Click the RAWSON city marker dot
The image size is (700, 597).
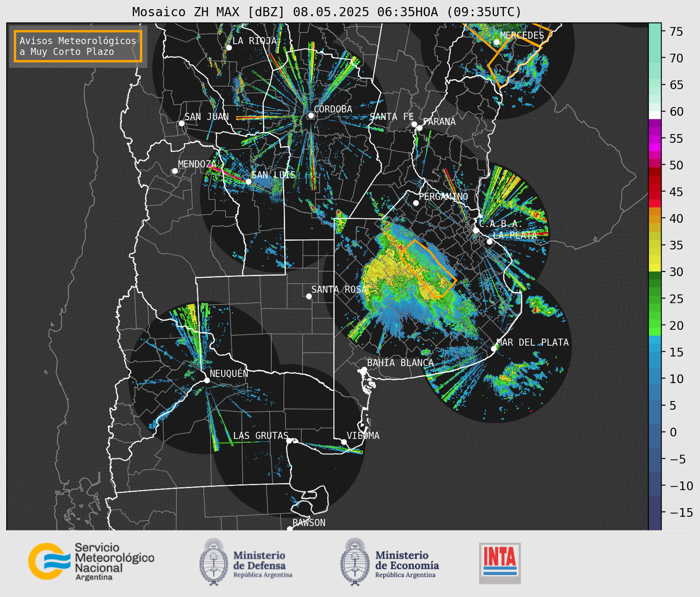tap(290, 528)
